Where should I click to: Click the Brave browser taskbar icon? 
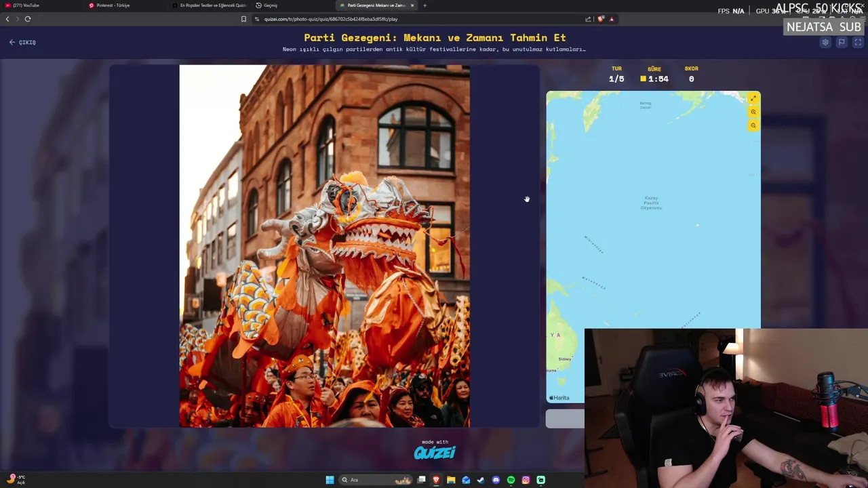[x=436, y=480]
